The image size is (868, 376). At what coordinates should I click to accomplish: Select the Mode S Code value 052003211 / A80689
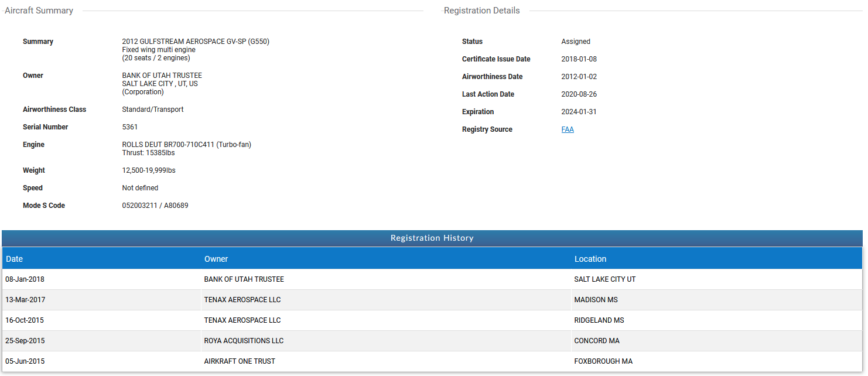tap(155, 206)
